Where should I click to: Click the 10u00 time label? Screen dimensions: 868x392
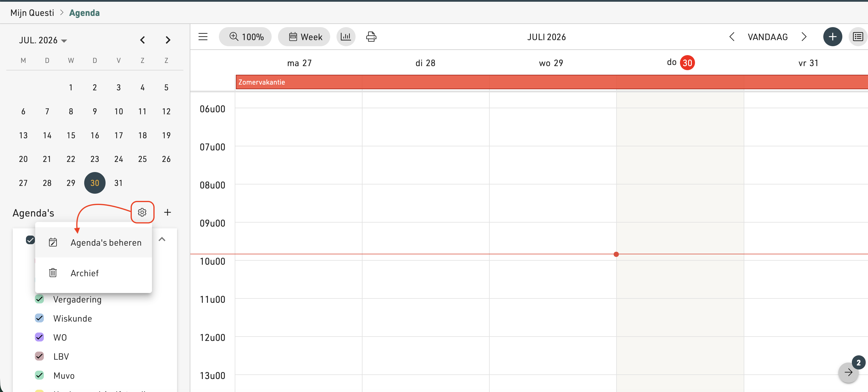(x=212, y=261)
